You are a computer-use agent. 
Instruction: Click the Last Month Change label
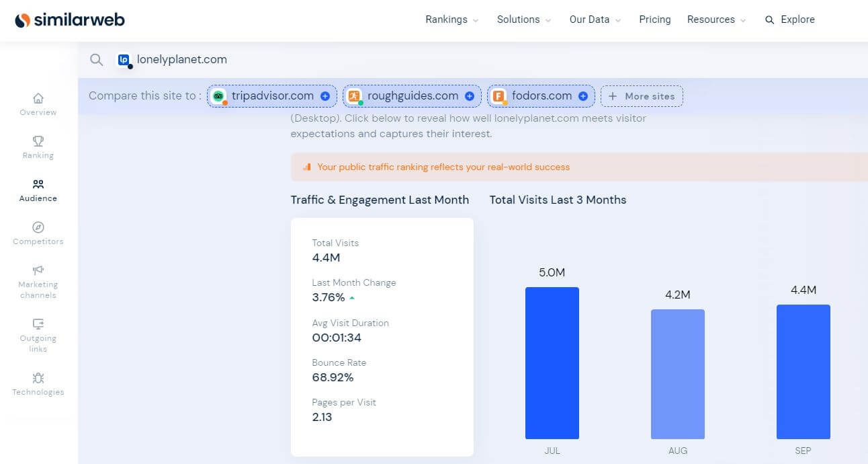354,282
